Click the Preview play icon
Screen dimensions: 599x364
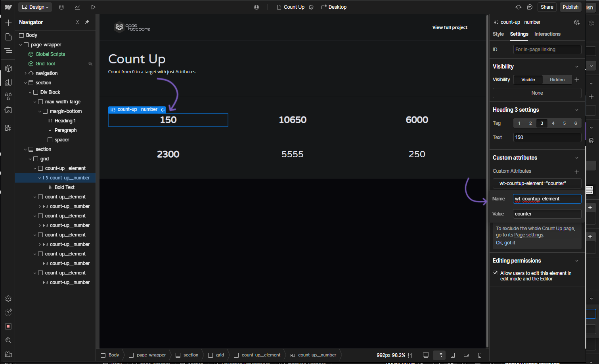(93, 7)
